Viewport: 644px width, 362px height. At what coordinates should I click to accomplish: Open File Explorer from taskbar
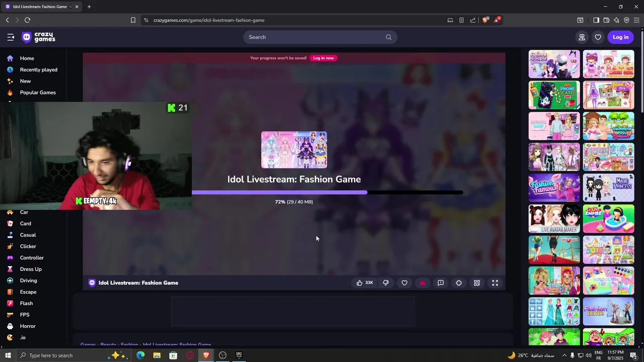(x=157, y=355)
